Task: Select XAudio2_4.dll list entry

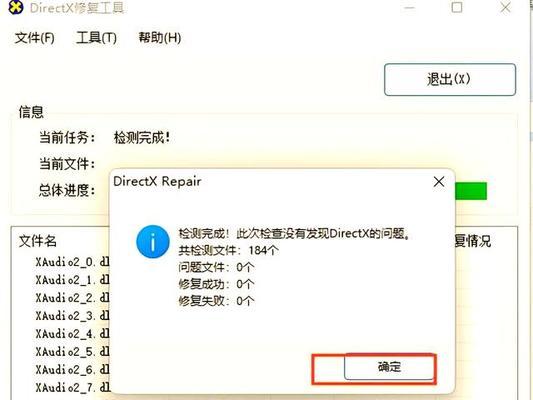Action: tap(72, 334)
